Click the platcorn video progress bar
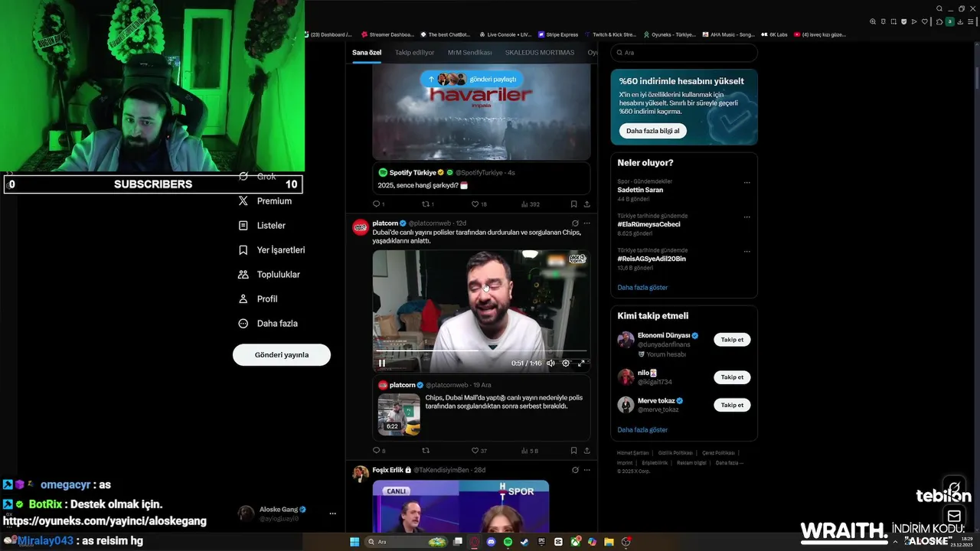Image resolution: width=980 pixels, height=551 pixels. (x=482, y=350)
